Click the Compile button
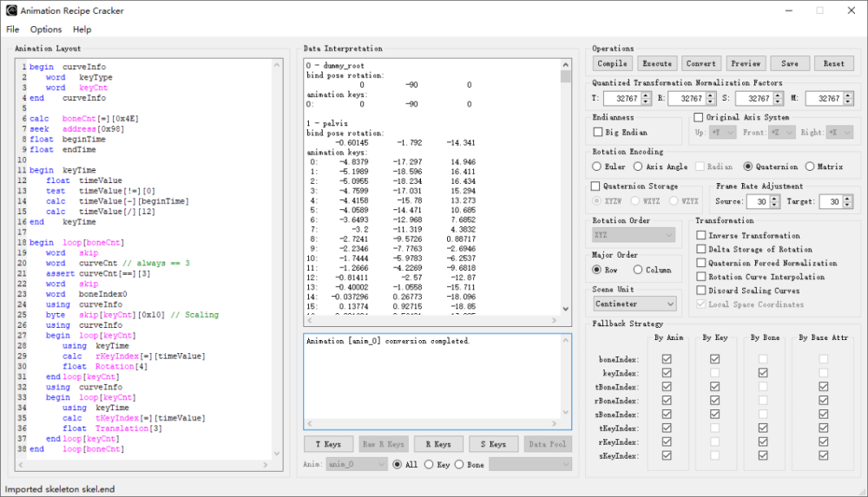Image resolution: width=868 pixels, height=497 pixels. [612, 63]
